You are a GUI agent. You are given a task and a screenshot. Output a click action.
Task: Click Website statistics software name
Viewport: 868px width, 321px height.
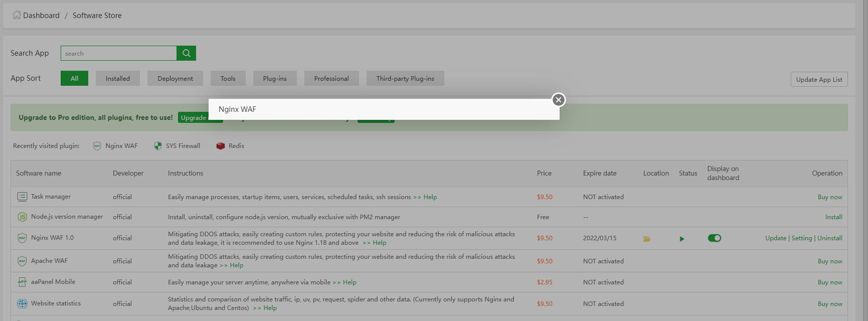pos(56,303)
